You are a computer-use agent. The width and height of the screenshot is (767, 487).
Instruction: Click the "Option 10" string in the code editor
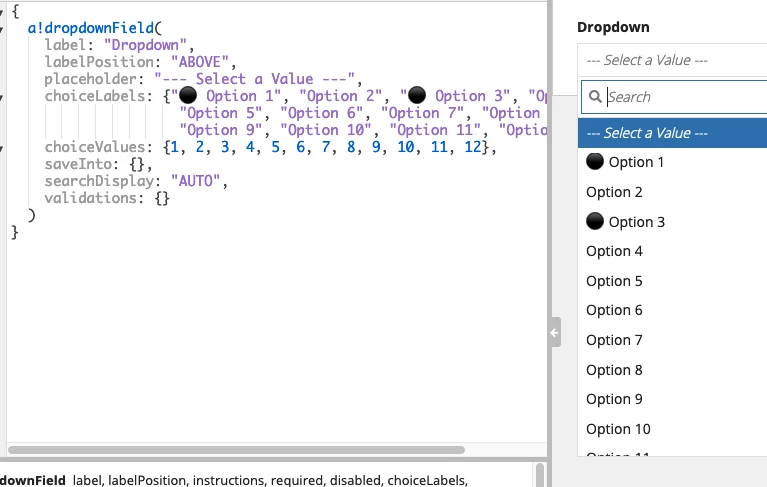[326, 130]
